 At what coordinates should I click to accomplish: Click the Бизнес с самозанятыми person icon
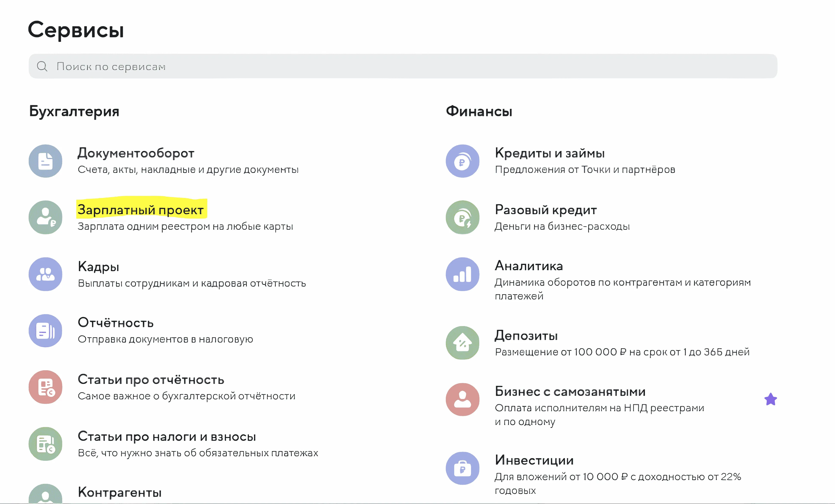(462, 399)
